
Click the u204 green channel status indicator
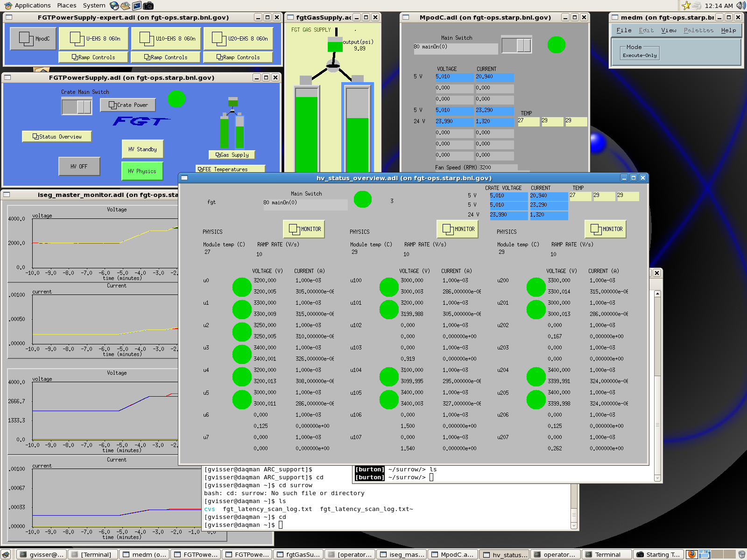tap(536, 377)
